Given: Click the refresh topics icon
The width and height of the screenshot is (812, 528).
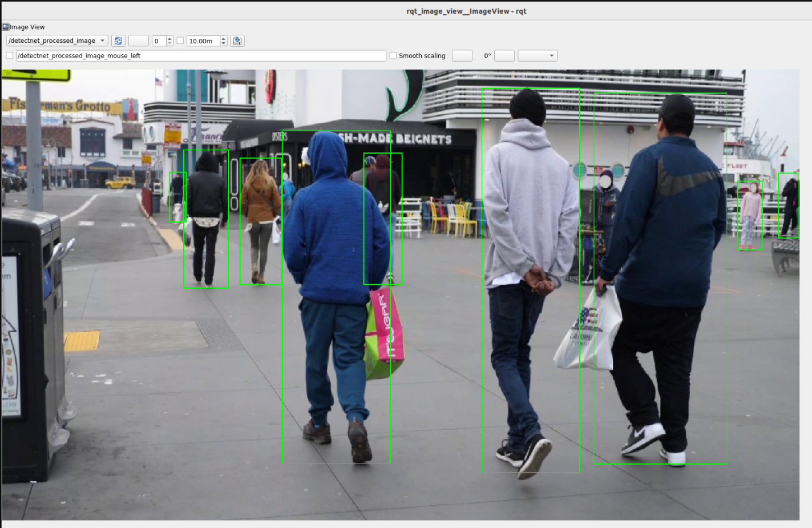Looking at the screenshot, I should (x=118, y=41).
